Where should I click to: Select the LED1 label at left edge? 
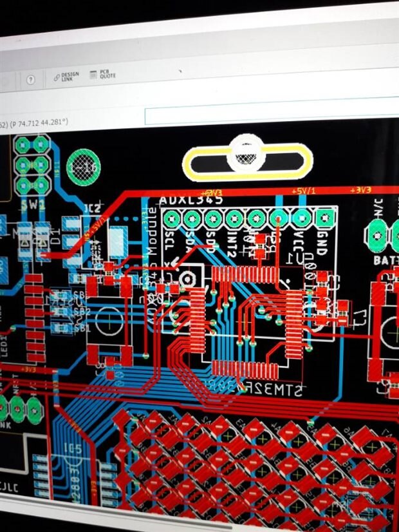coord(4,346)
